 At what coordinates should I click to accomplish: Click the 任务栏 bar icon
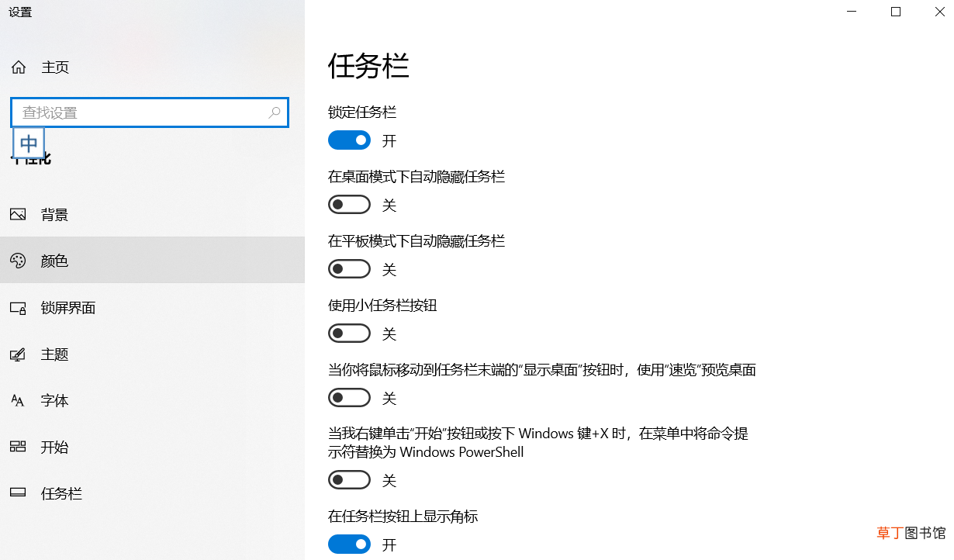click(18, 493)
